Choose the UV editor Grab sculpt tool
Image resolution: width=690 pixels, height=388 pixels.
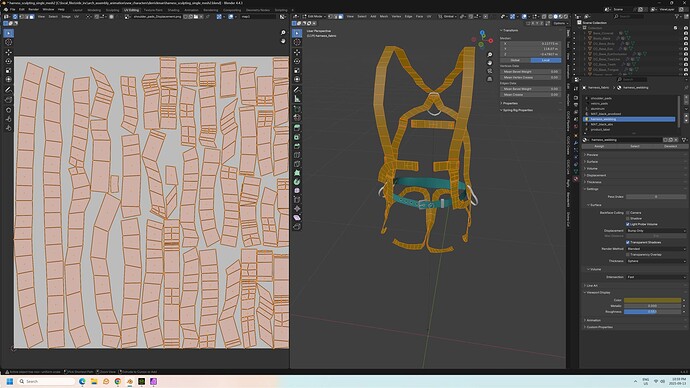[x=8, y=110]
